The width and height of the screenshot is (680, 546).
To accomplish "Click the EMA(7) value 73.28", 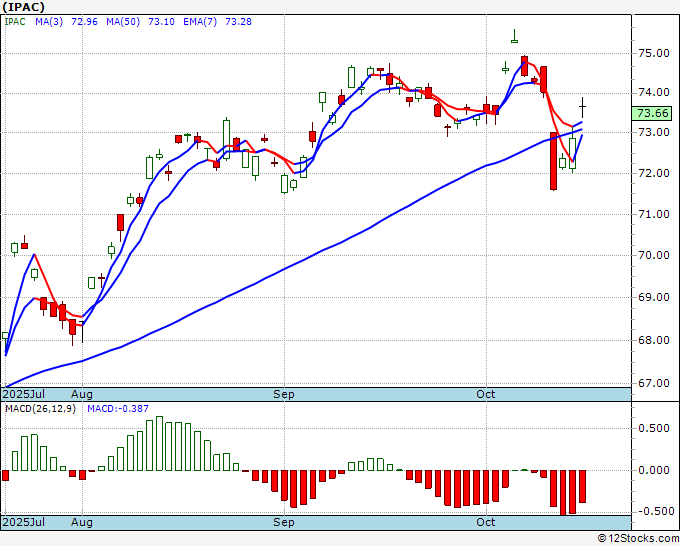I will (238, 22).
